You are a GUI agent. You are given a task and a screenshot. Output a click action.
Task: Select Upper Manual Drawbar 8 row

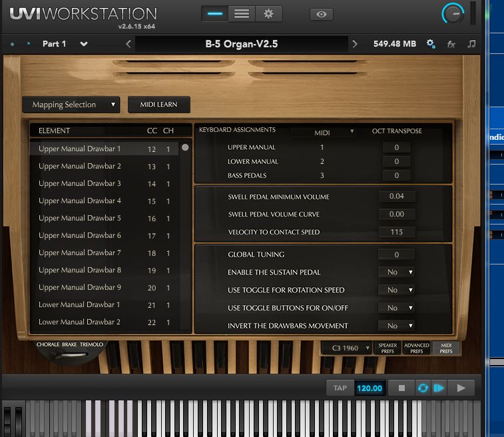[104, 270]
